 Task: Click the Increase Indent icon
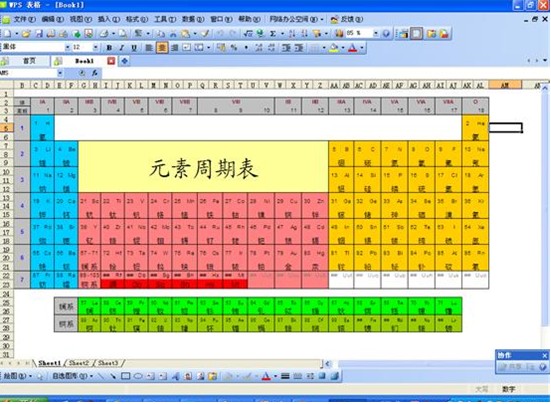(299, 47)
